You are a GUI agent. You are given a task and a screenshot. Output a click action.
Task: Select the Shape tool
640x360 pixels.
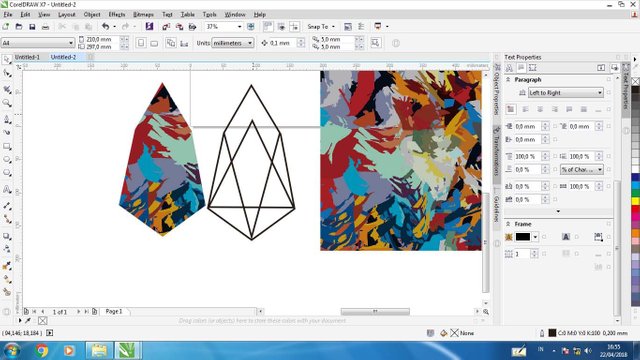pos(7,74)
